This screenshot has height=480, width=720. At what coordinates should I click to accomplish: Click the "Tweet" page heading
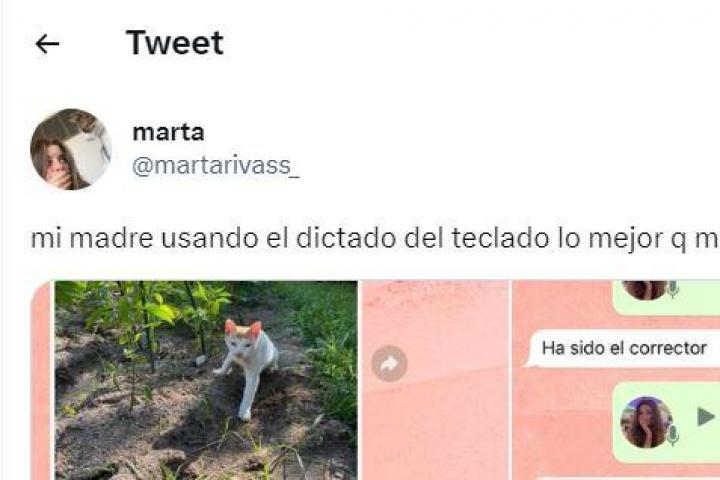[x=175, y=43]
